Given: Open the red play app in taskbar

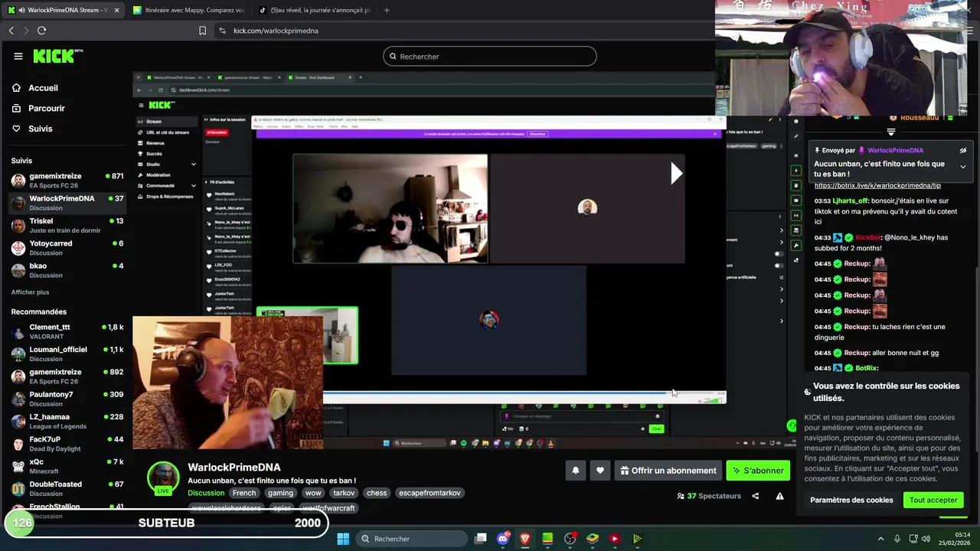Looking at the screenshot, I should [615, 539].
